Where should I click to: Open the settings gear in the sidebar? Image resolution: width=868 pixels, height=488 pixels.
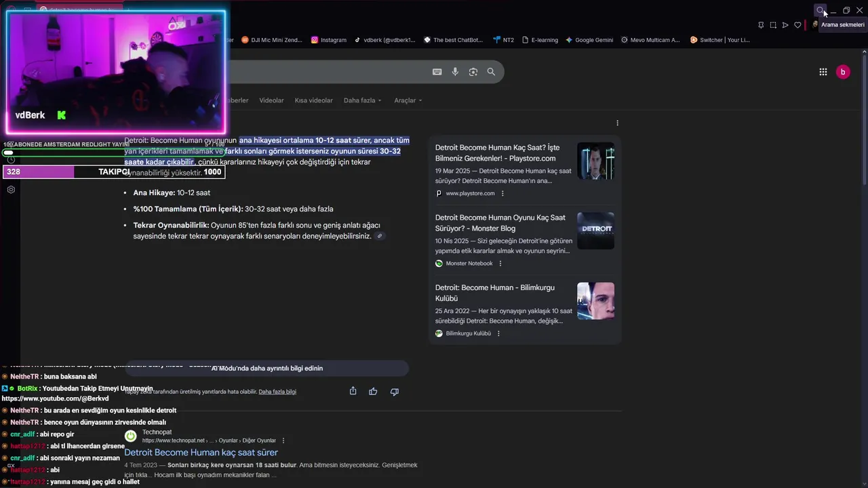pos(11,190)
